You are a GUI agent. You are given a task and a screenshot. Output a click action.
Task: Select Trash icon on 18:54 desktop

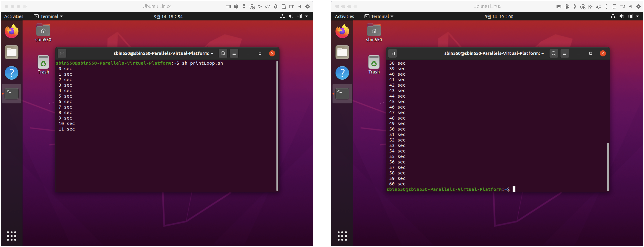(43, 65)
